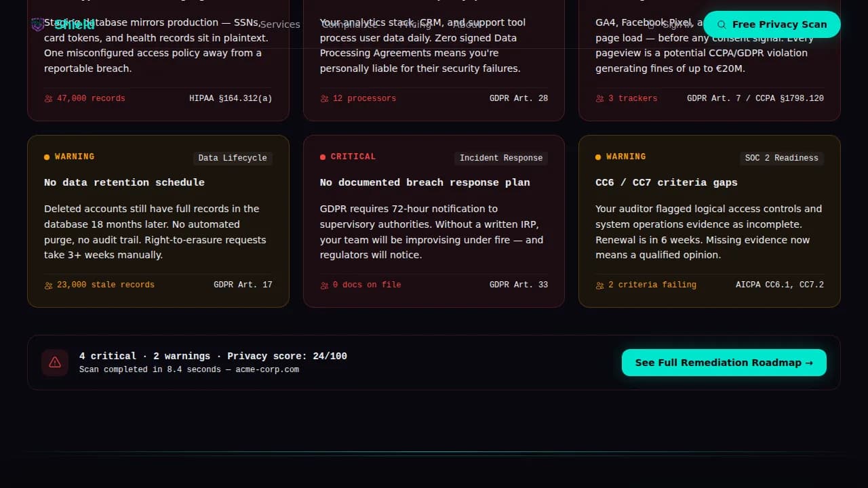
Task: Open the Services navigation link
Action: coord(280,24)
